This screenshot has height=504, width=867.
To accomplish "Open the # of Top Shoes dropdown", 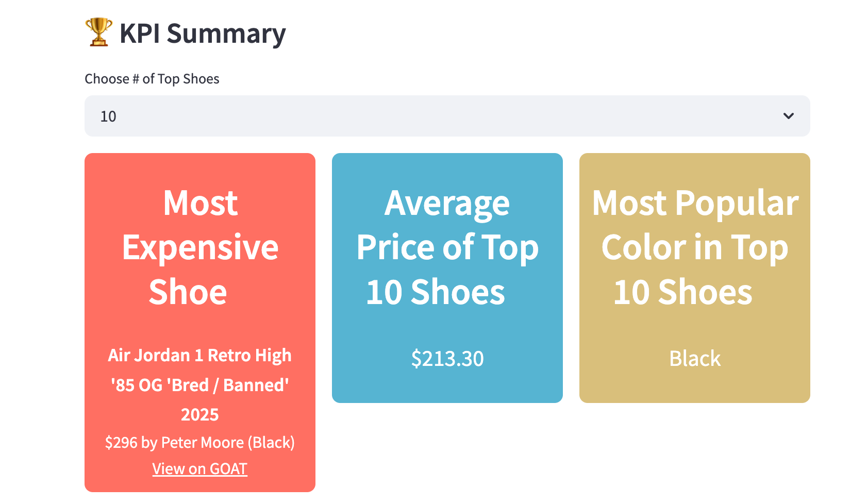I will (x=447, y=116).
